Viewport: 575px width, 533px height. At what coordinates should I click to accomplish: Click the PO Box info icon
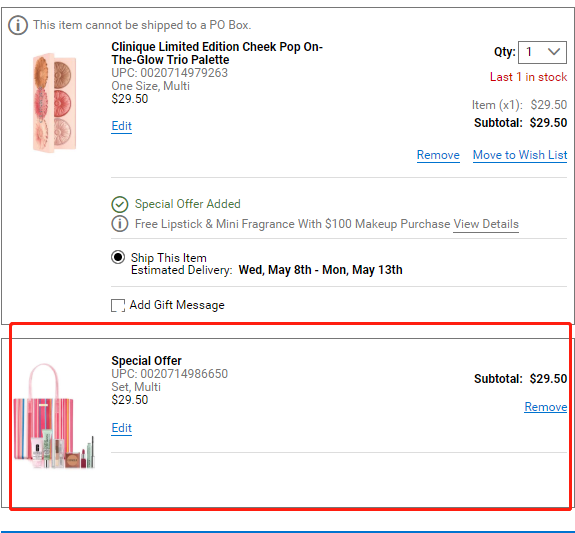click(x=18, y=25)
